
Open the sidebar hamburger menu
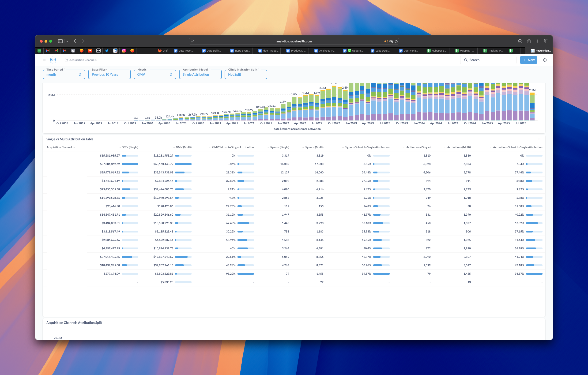click(x=45, y=60)
